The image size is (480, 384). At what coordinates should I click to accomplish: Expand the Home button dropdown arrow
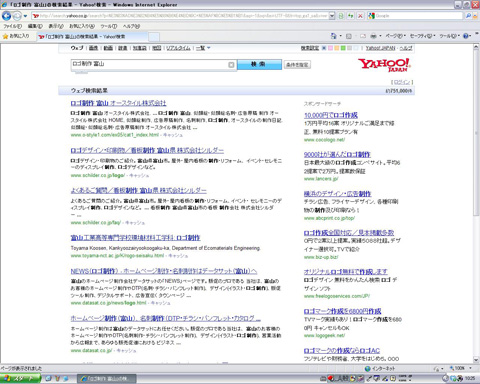click(340, 36)
